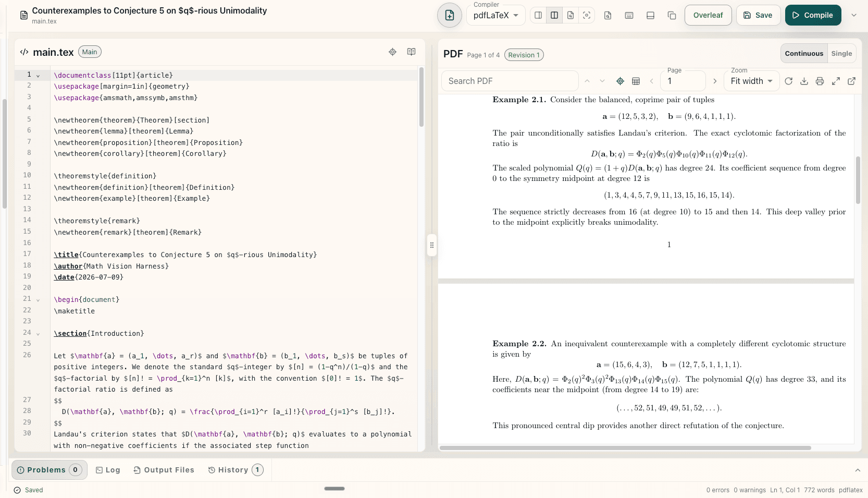Click the Main badge beside main.tex

(90, 52)
